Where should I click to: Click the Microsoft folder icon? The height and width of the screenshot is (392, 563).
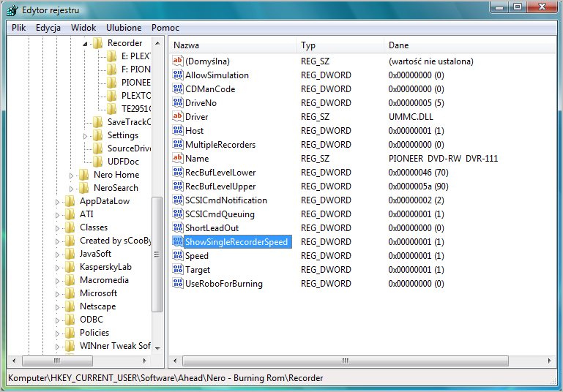[x=70, y=293]
